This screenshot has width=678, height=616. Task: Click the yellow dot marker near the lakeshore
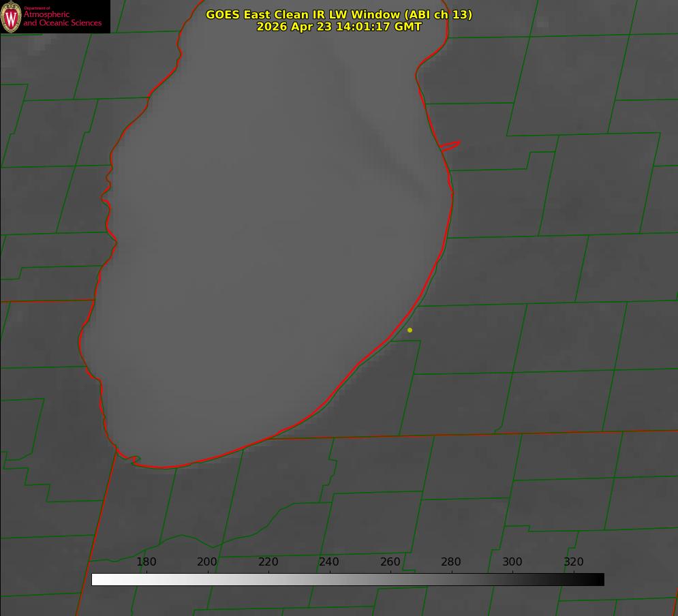click(x=410, y=330)
